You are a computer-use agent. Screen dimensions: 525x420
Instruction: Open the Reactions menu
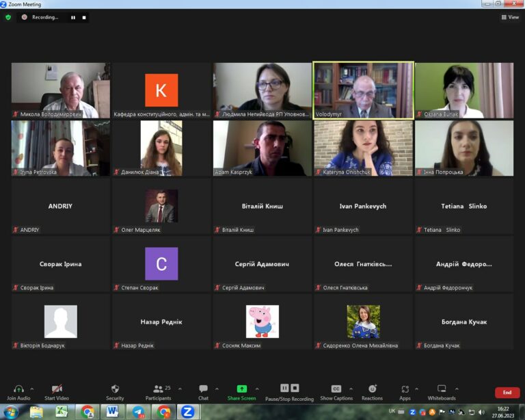(372, 392)
